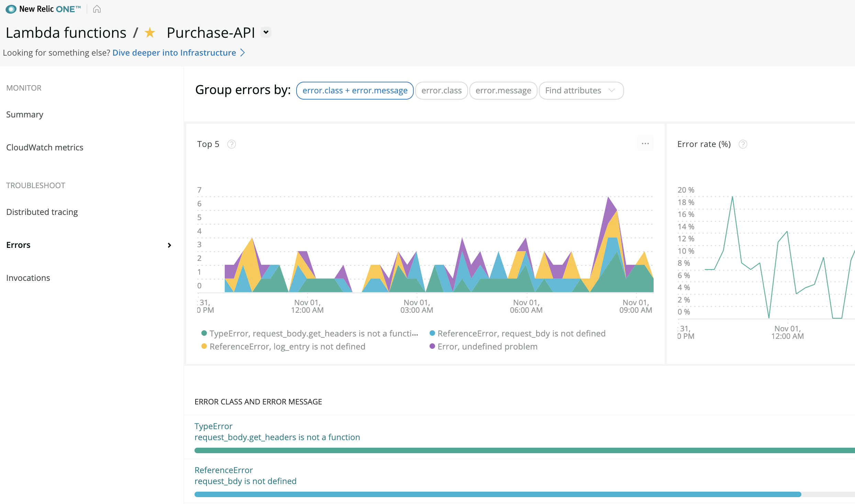Group errors by error.message only

coord(503,91)
